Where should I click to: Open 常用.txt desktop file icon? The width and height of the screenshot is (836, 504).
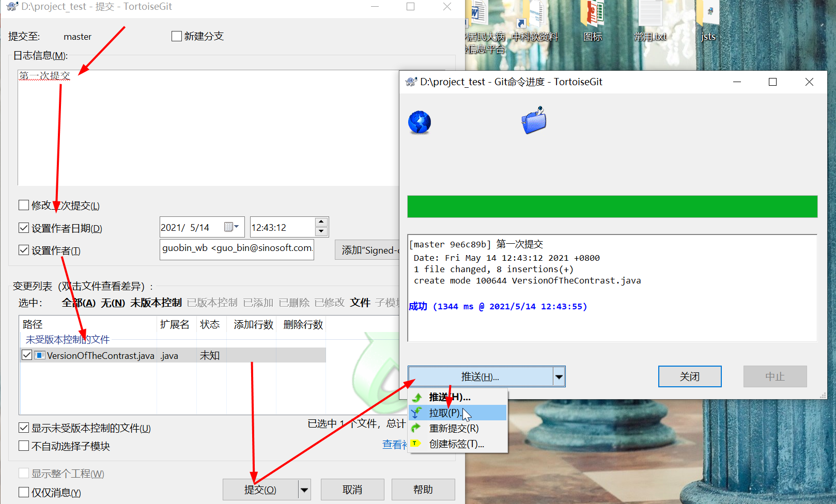pos(651,14)
